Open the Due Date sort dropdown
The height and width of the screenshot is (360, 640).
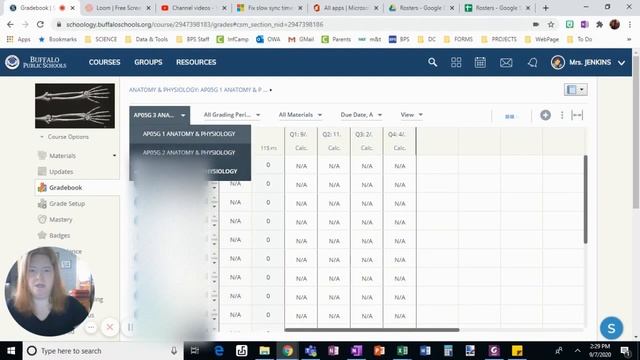[x=361, y=115]
